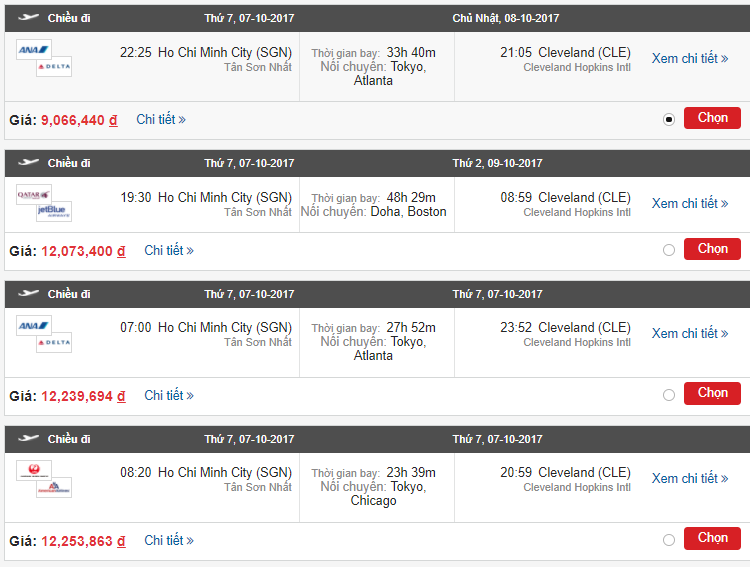Open Xem chi tiết for Doha, Boston flight
Viewport: 750px width, 567px height.
click(690, 203)
